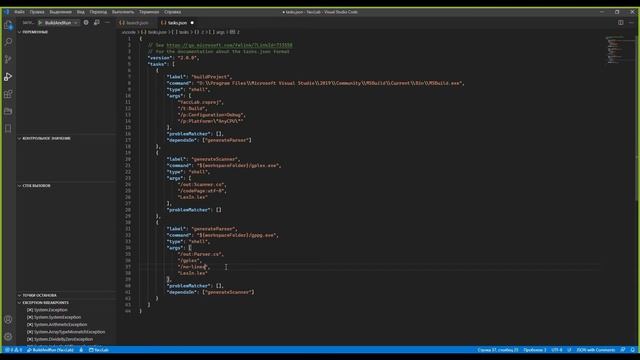Open the editor more actions ellipsis
Viewport: 640px width, 360px height.
click(x=631, y=22)
